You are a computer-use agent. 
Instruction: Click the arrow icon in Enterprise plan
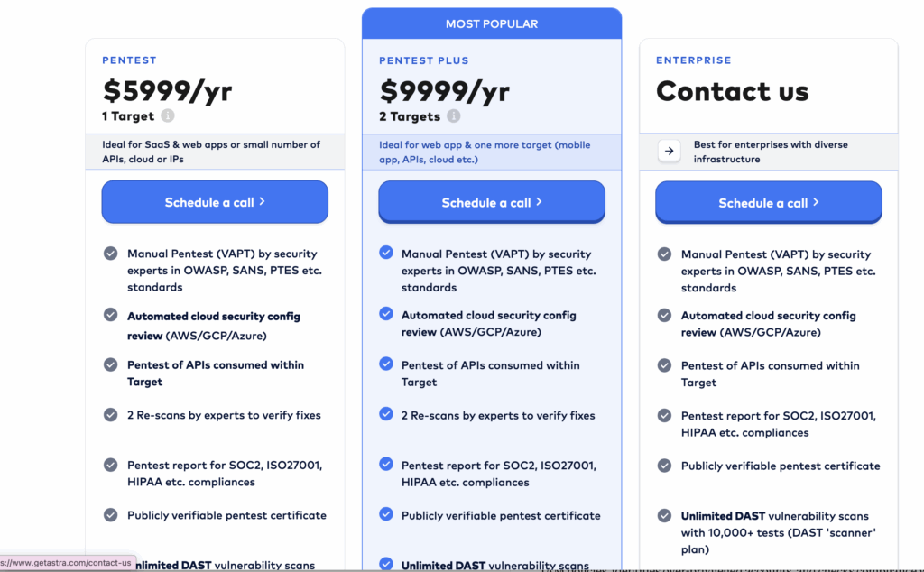click(669, 152)
